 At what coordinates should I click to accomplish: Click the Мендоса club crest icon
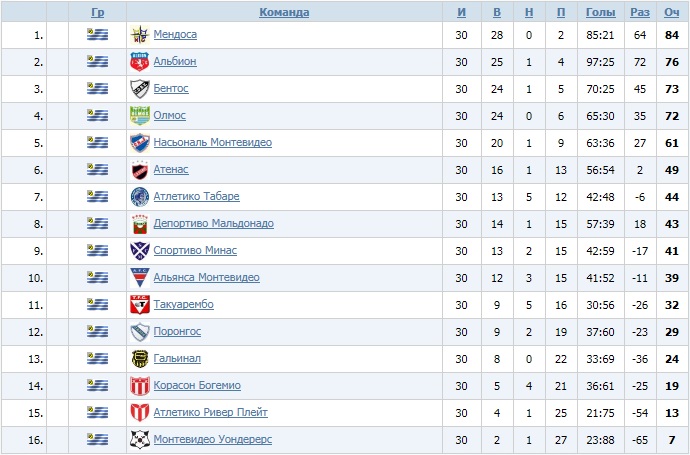(x=139, y=35)
